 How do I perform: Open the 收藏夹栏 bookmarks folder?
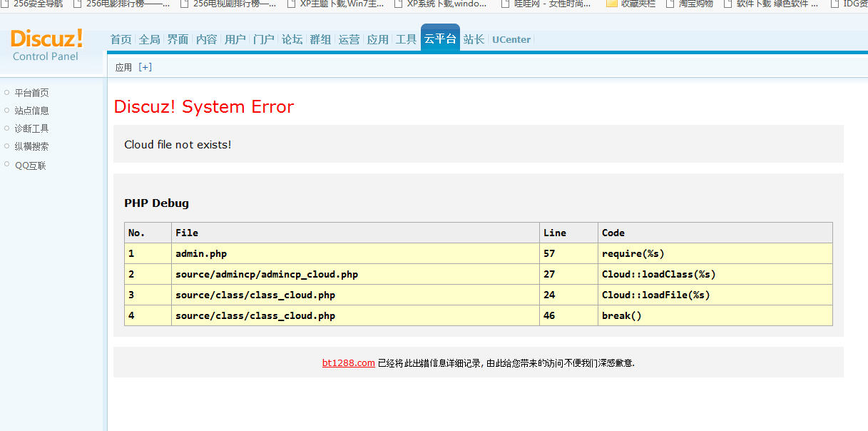630,4
